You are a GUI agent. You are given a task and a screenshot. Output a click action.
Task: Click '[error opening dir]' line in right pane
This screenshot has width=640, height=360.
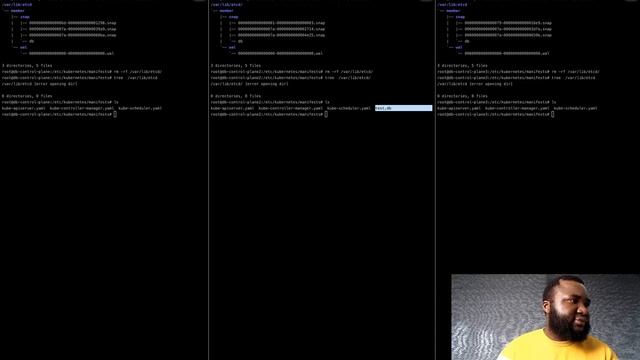point(475,84)
